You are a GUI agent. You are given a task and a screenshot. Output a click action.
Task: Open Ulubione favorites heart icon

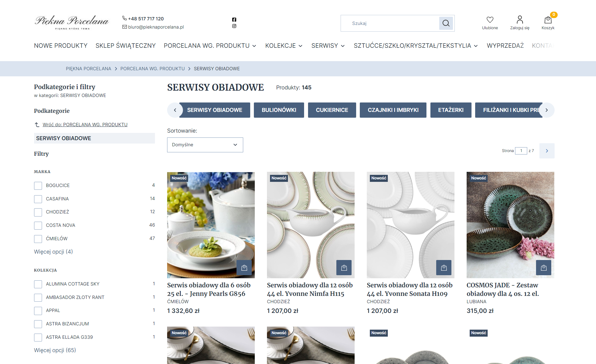click(x=490, y=20)
